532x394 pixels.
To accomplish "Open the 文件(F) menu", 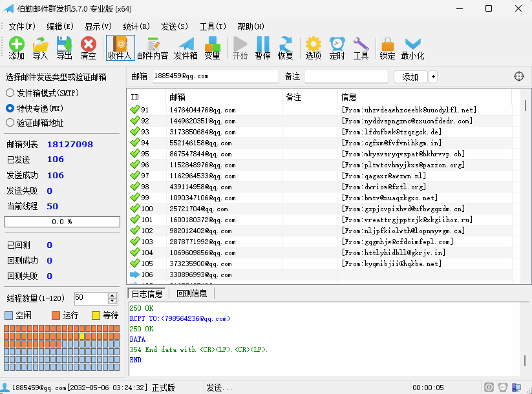I will (x=22, y=26).
